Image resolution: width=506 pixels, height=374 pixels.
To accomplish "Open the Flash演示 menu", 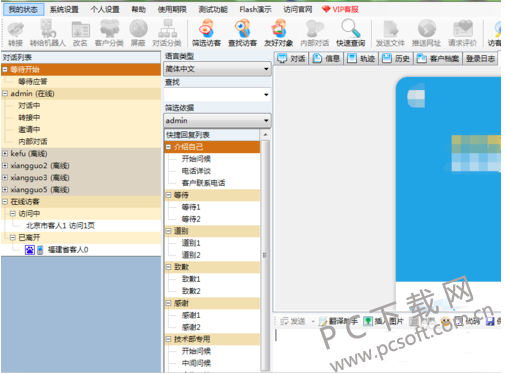I will pos(255,9).
